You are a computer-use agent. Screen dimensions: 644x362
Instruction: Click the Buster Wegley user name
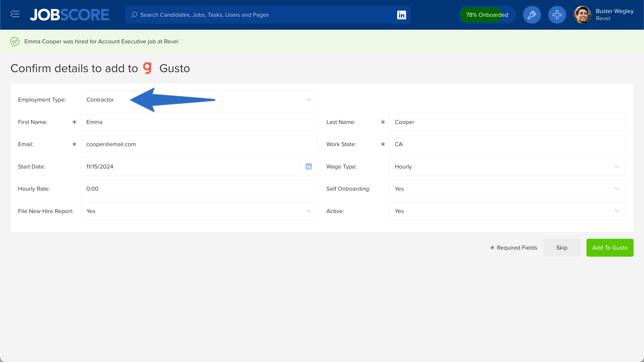click(x=615, y=11)
